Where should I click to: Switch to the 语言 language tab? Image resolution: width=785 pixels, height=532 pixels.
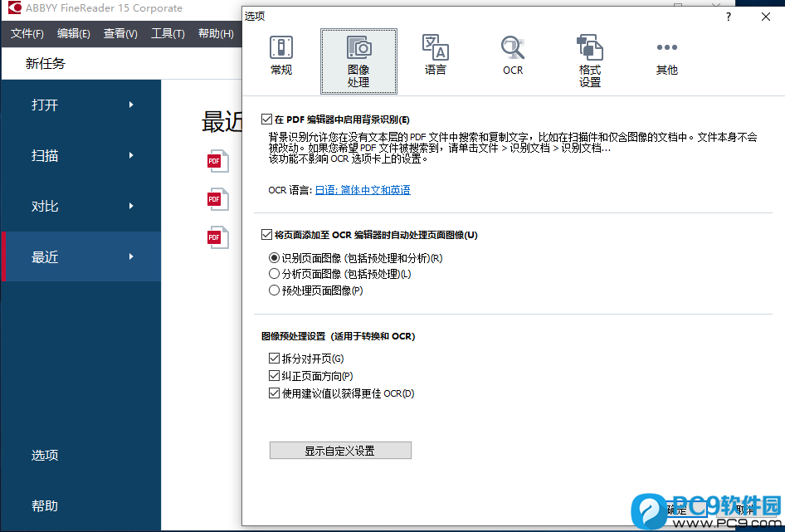point(435,56)
